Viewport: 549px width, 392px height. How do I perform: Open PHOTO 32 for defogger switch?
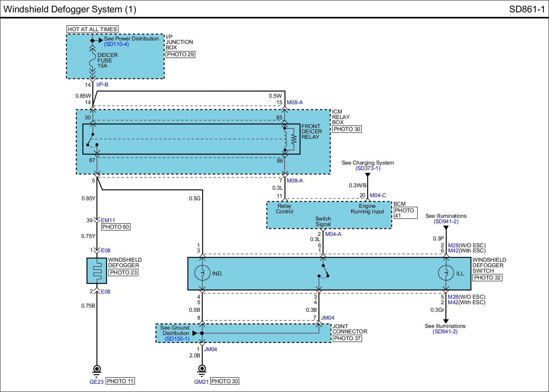coord(487,277)
